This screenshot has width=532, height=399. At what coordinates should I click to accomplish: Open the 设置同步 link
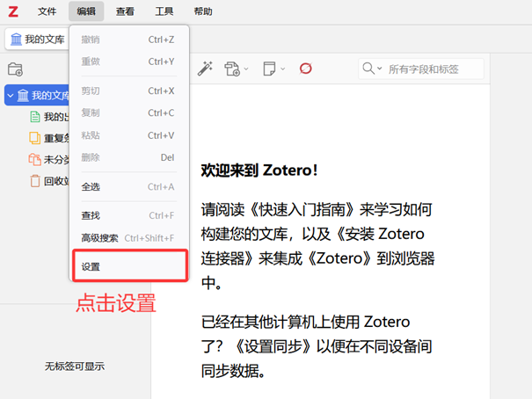coord(273,346)
